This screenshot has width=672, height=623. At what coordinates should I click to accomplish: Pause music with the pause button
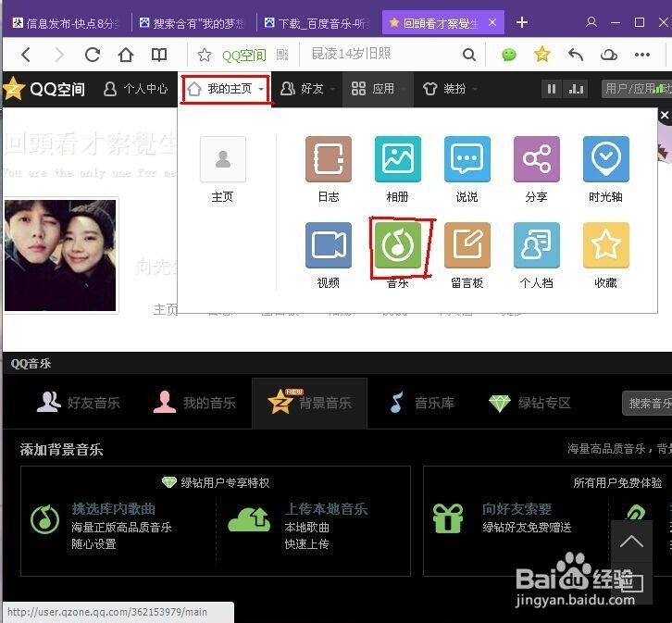point(552,89)
